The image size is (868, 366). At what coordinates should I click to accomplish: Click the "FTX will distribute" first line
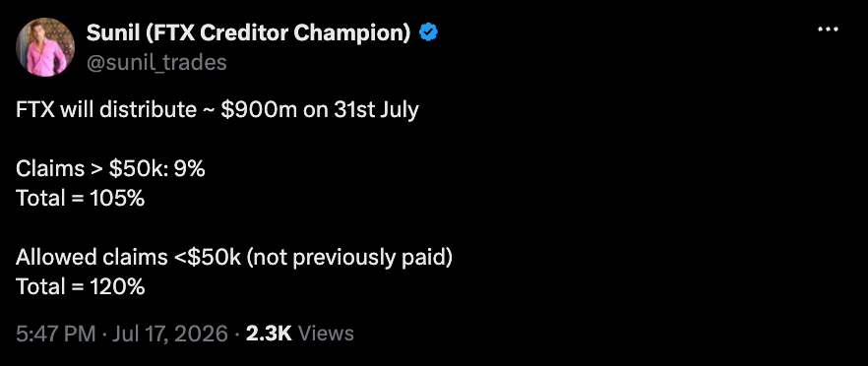(x=105, y=109)
